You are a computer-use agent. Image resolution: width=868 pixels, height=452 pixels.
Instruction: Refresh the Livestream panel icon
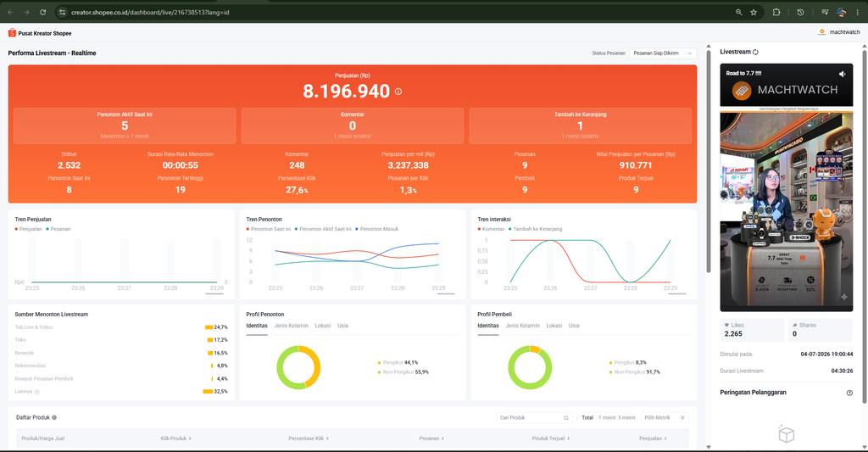click(755, 52)
